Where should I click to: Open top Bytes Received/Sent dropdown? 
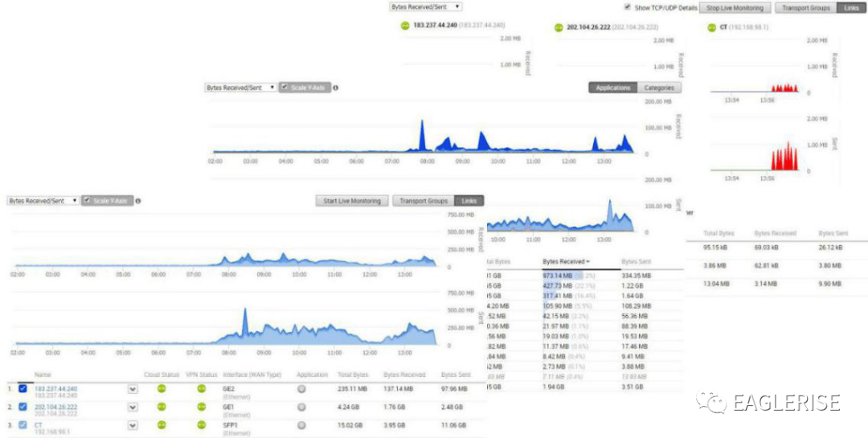coord(425,6)
